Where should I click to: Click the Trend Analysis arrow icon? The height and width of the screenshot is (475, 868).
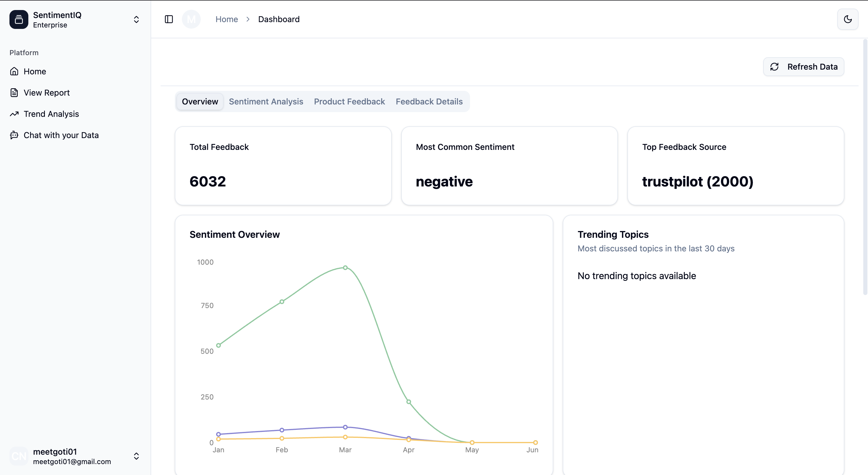(x=14, y=114)
